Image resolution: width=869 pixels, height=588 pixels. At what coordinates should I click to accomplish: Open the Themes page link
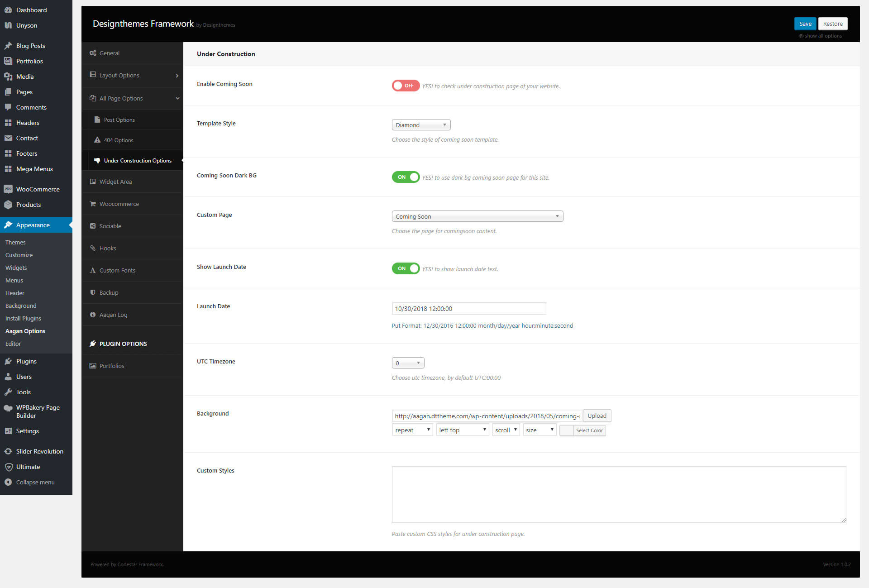coord(15,242)
